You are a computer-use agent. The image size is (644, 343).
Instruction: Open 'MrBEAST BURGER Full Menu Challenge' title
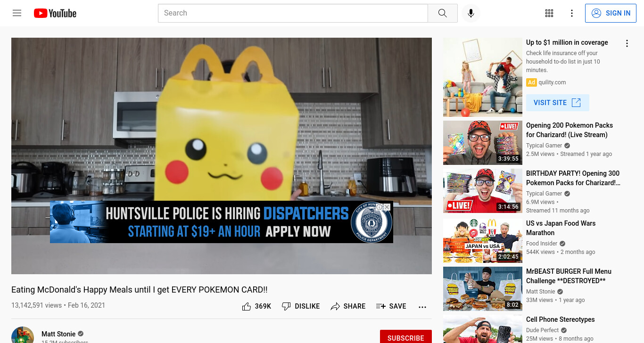(569, 276)
